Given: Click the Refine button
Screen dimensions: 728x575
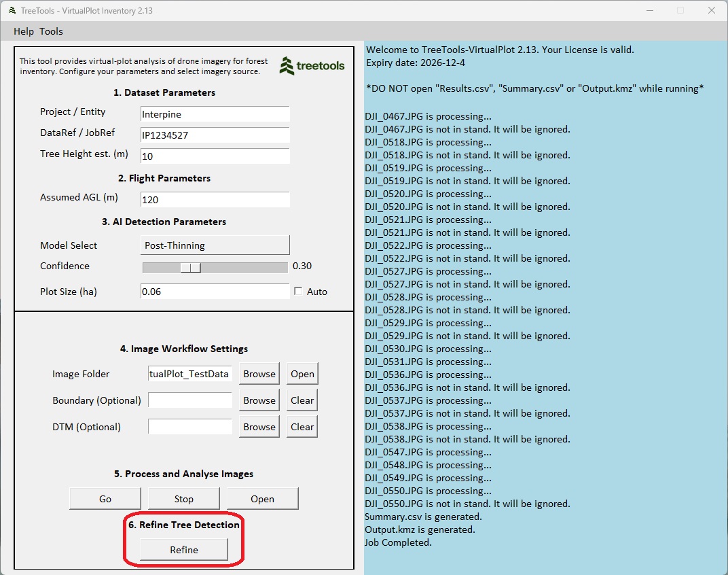Looking at the screenshot, I should pos(183,550).
